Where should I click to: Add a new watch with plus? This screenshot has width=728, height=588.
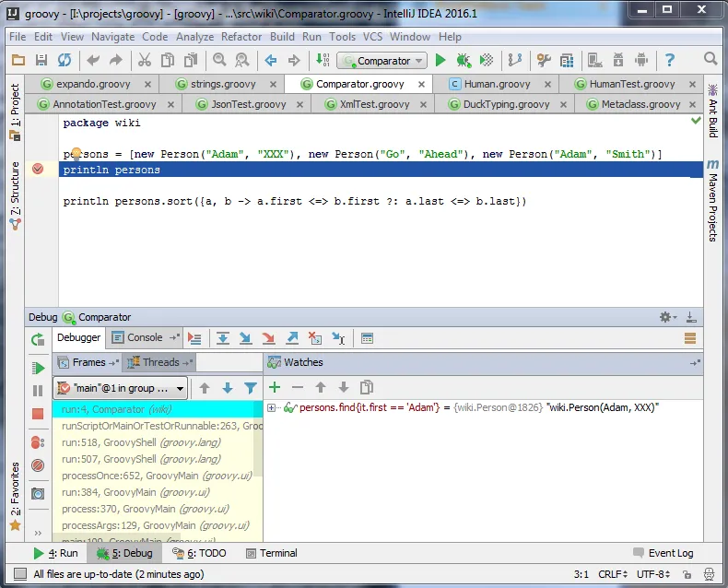[275, 387]
